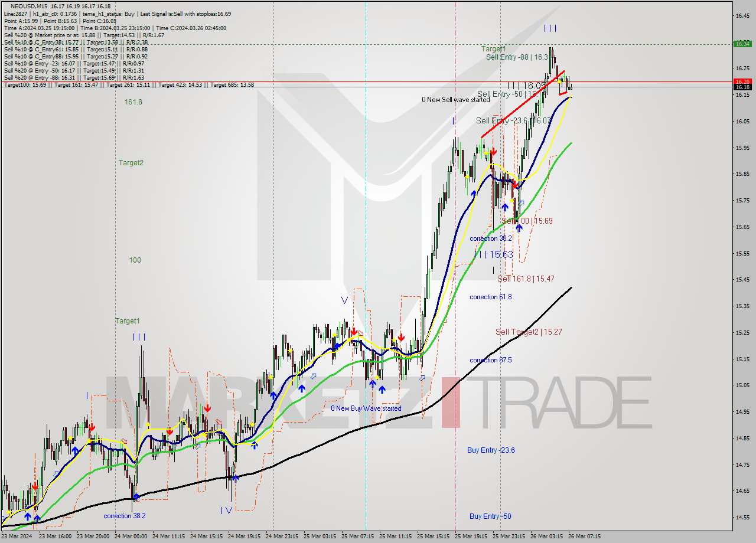
Task: Click the 'Sell %10 @ Entry -23: 16.07' row
Action: coord(74,63)
